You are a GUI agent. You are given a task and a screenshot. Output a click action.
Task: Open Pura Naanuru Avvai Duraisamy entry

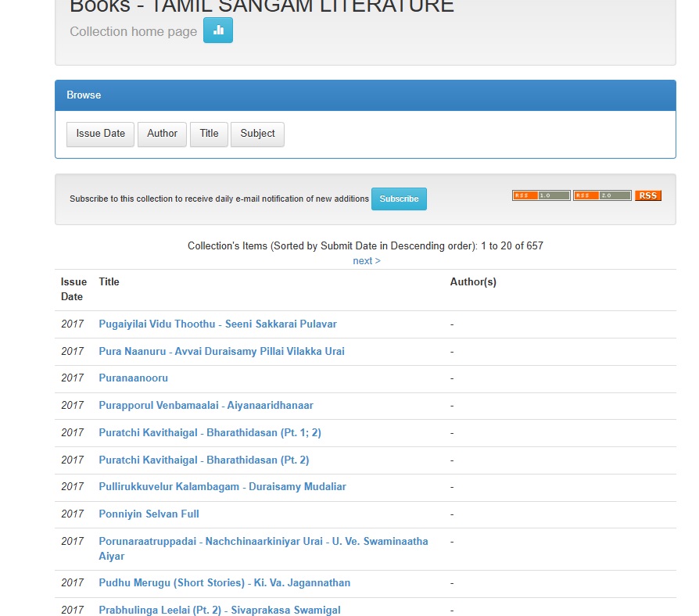point(221,351)
